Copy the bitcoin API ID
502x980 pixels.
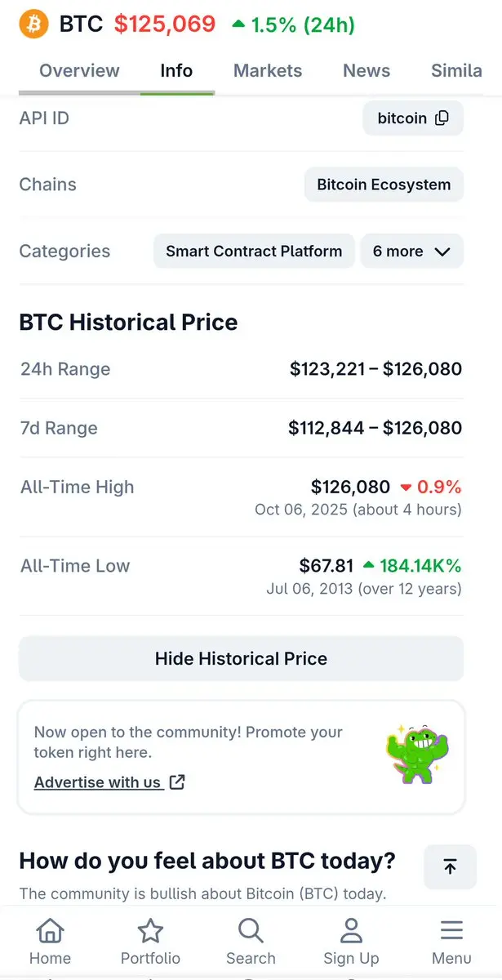[442, 118]
